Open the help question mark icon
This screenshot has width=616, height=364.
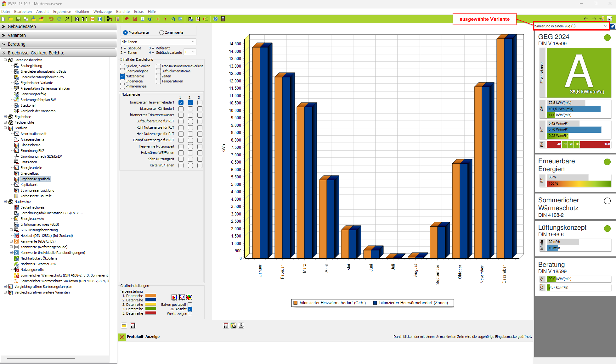click(x=216, y=19)
